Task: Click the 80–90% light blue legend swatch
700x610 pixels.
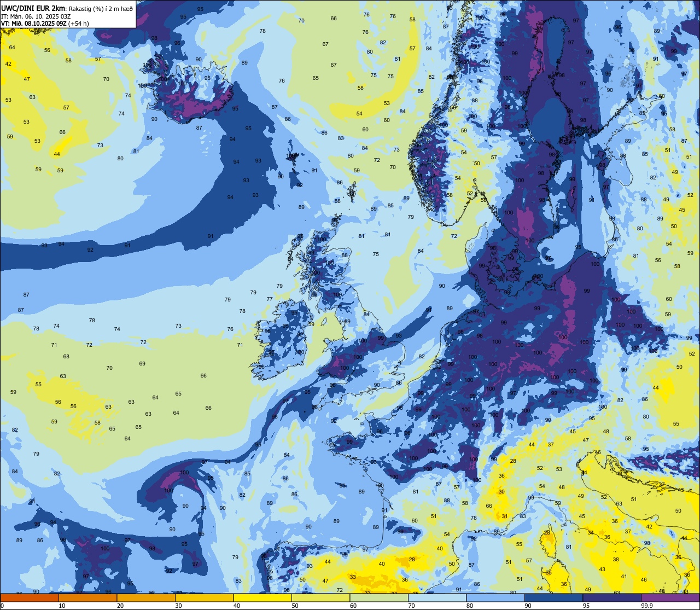Action: coord(495,597)
